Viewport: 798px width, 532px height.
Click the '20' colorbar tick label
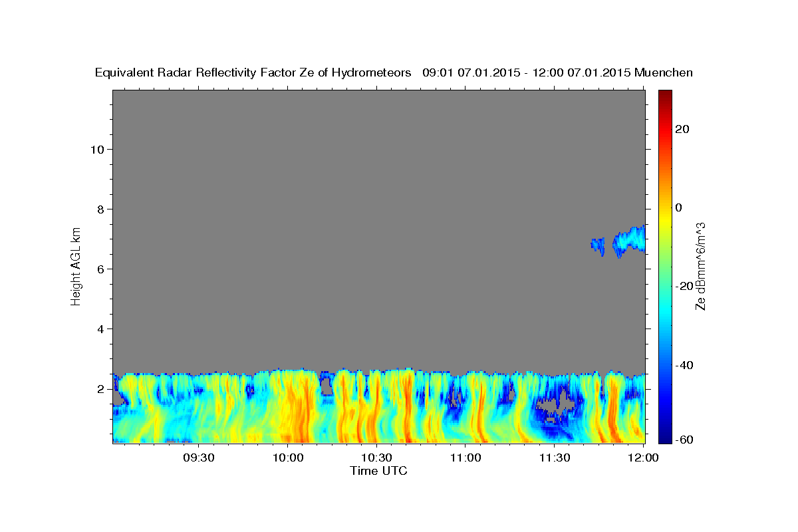pyautogui.click(x=682, y=129)
